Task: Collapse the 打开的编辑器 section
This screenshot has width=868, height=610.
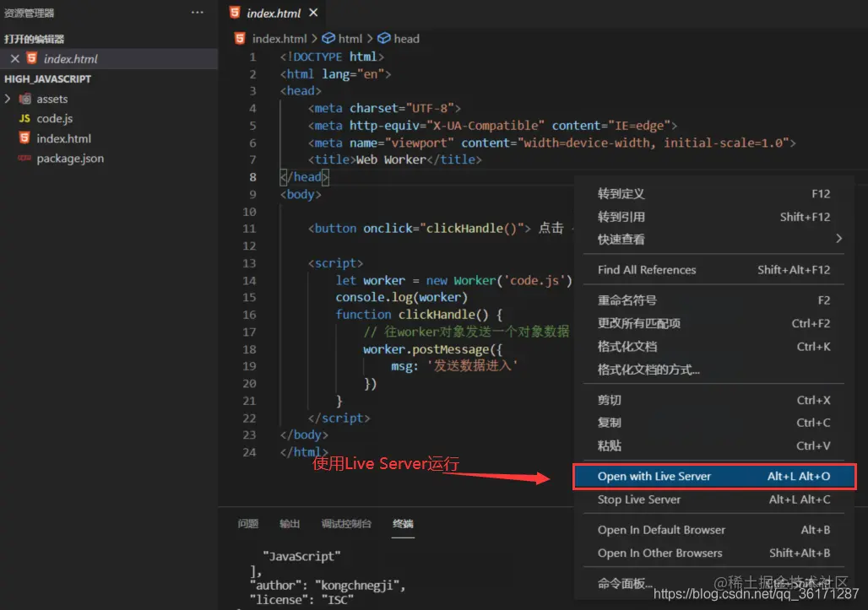Action: (x=35, y=40)
